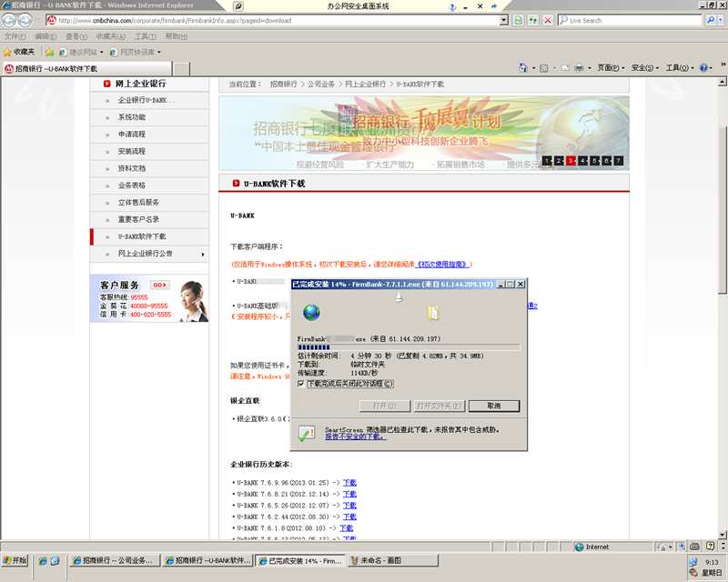Click the 开始 Start button

point(15,561)
